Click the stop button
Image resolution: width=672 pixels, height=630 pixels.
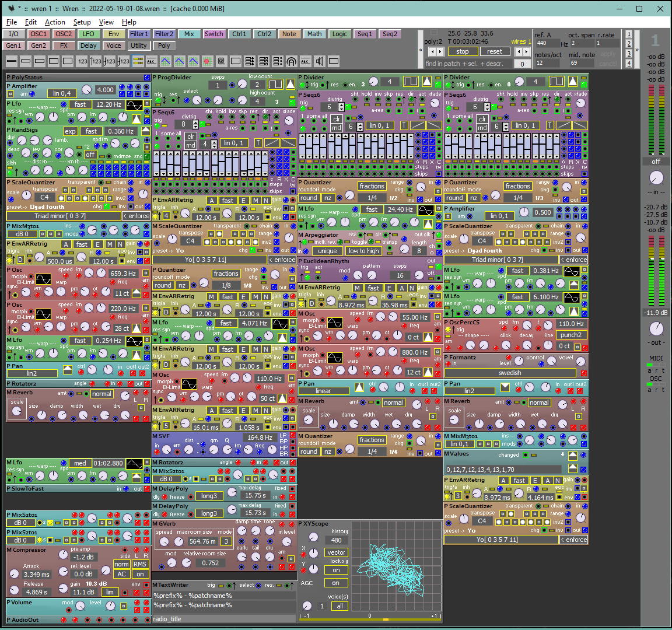pyautogui.click(x=463, y=51)
